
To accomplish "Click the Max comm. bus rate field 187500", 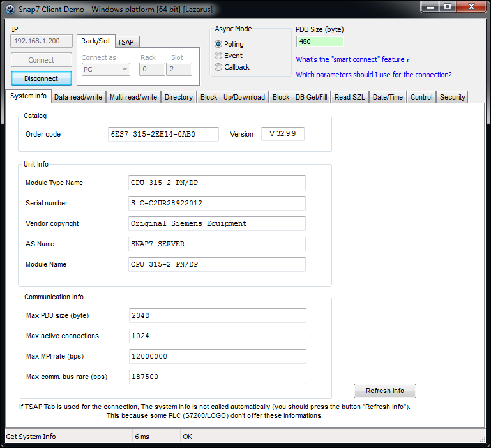I will click(x=217, y=377).
